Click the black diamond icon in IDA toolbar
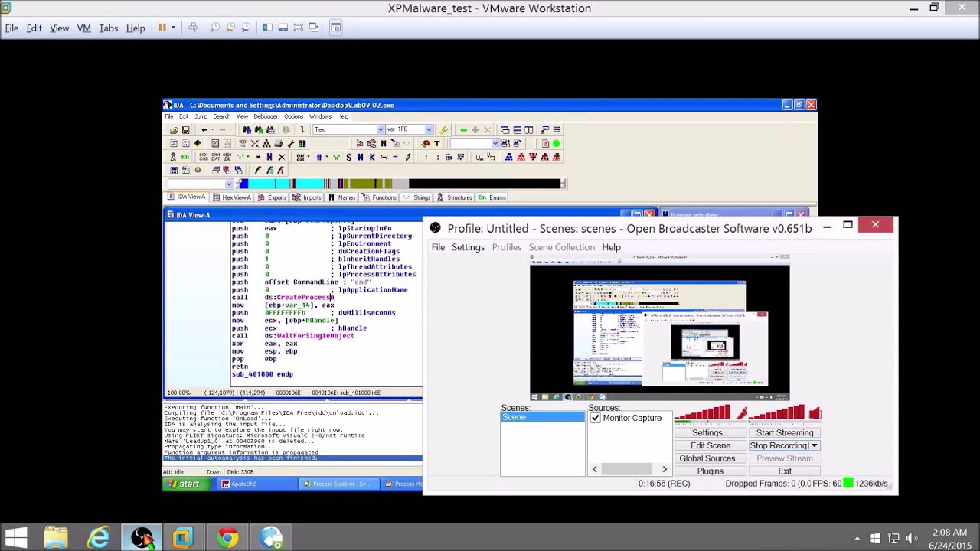 coord(198,143)
